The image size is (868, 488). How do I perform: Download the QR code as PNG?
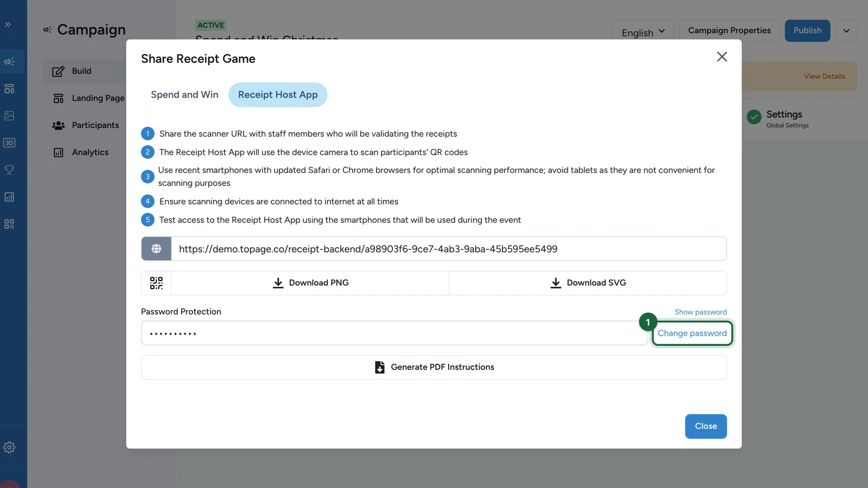310,283
